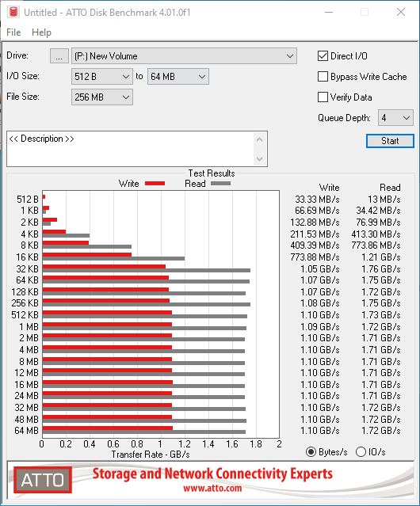Enable the Verify Data checkbox
Image resolution: width=420 pixels, height=506 pixels.
click(323, 97)
